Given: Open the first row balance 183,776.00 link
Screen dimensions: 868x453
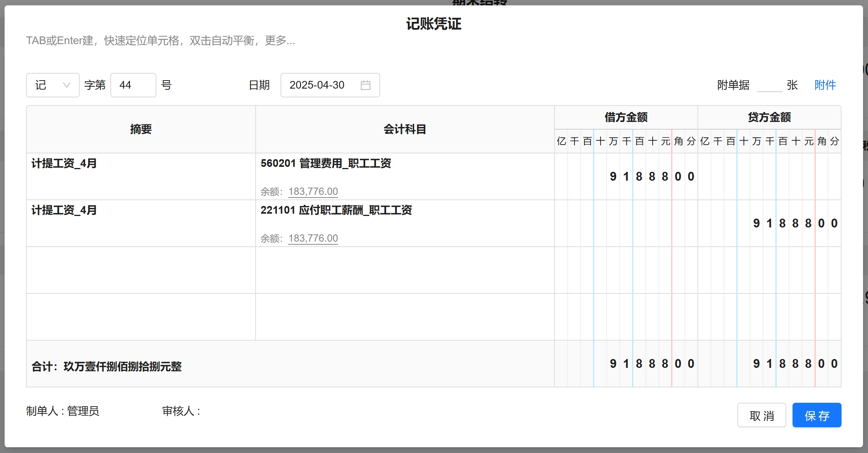Looking at the screenshot, I should pyautogui.click(x=313, y=191).
